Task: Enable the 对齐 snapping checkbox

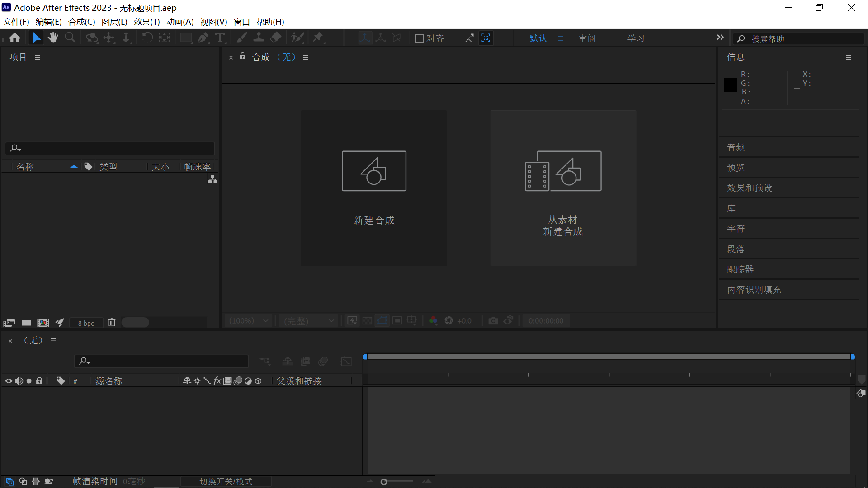Action: 419,38
